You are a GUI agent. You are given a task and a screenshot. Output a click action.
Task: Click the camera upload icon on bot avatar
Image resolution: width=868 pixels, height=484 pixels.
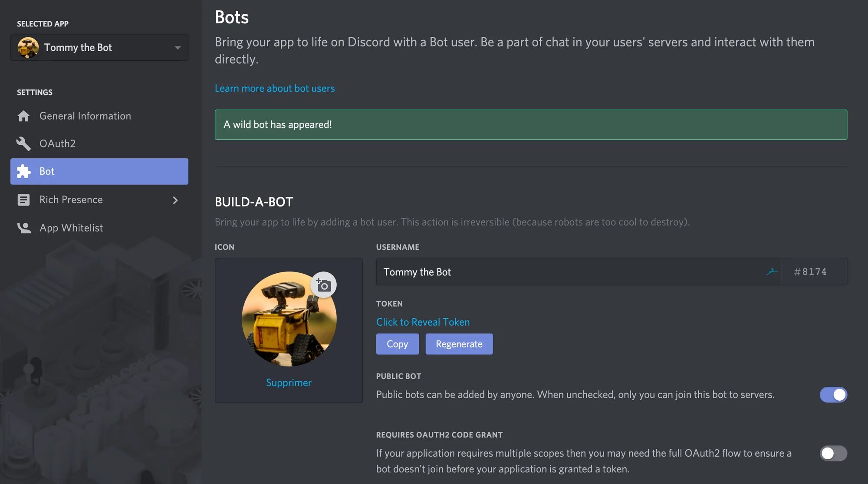click(x=323, y=285)
